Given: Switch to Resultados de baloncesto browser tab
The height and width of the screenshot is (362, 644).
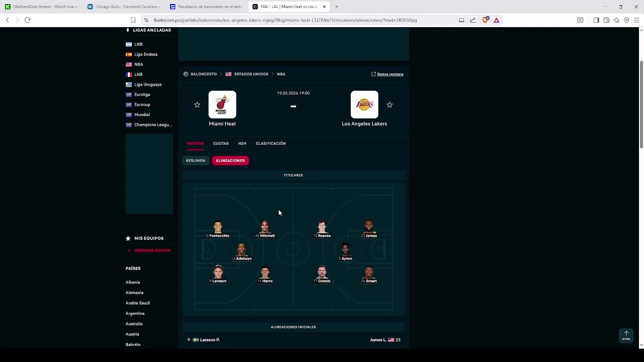Looking at the screenshot, I should [x=207, y=7].
